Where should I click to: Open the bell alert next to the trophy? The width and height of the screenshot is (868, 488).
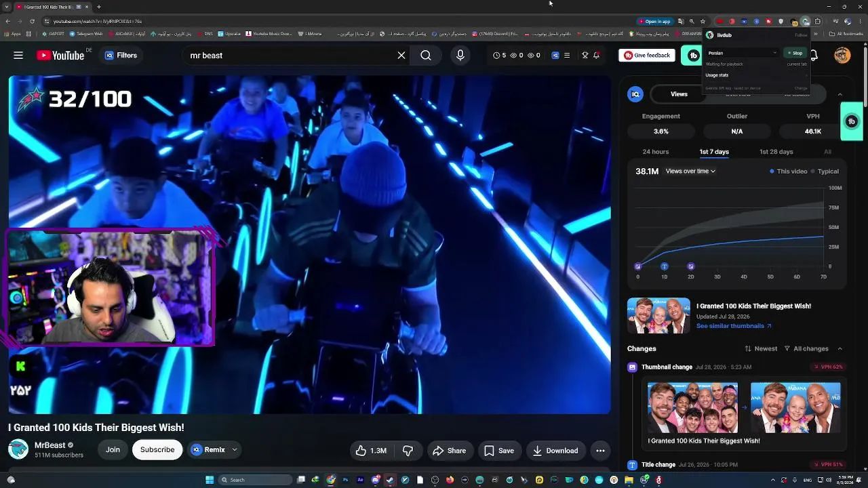596,56
